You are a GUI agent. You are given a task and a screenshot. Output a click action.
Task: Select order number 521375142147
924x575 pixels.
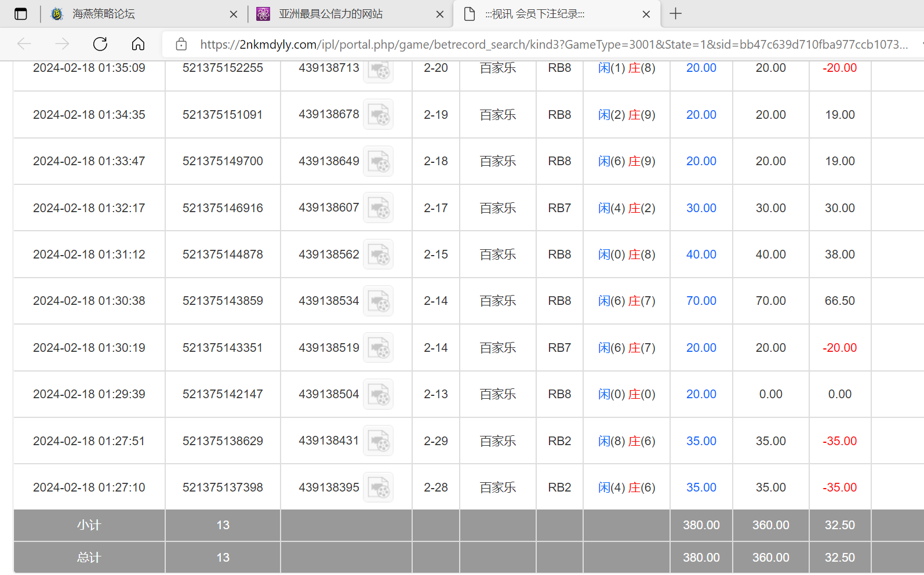(x=223, y=394)
